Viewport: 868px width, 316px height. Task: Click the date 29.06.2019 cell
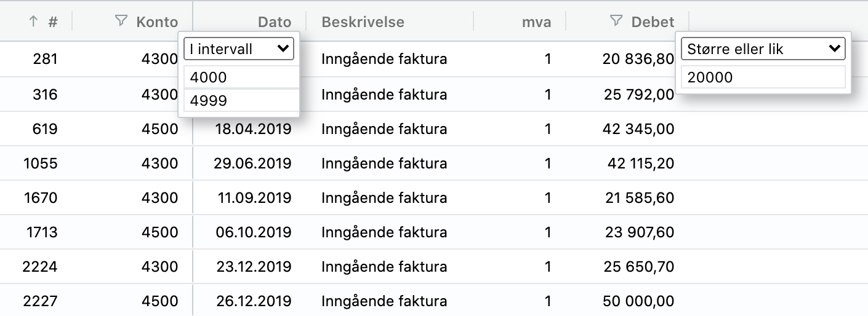point(254,164)
